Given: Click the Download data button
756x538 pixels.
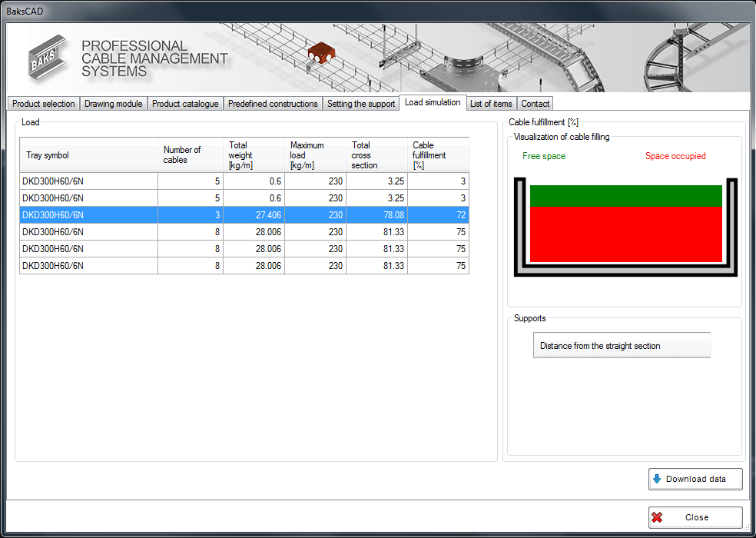Looking at the screenshot, I should tap(695, 479).
